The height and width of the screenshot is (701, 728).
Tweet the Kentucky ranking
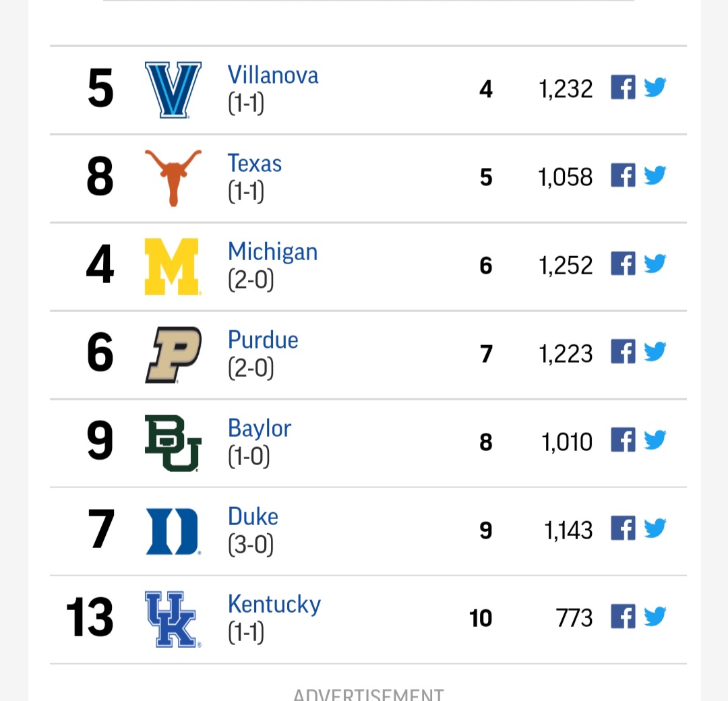coord(655,617)
